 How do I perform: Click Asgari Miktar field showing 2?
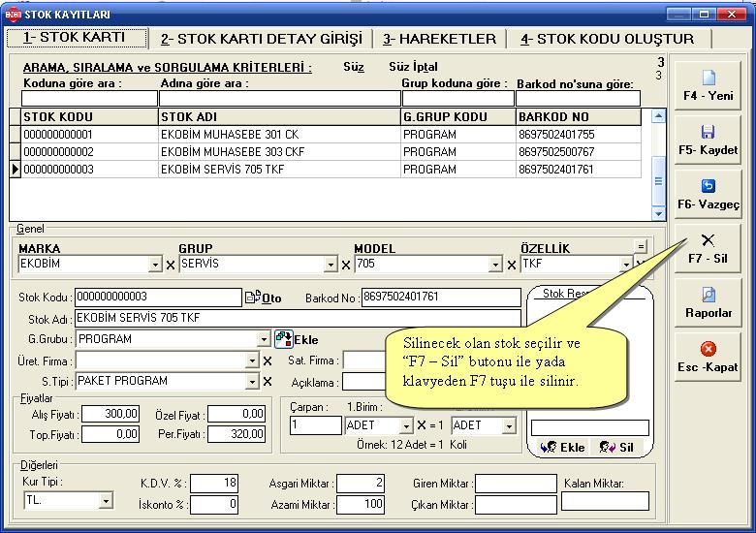361,484
